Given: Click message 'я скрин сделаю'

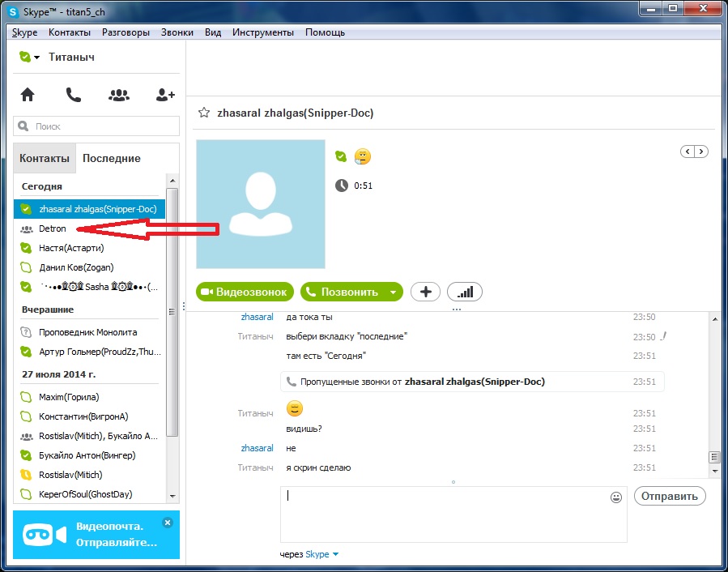Looking at the screenshot, I should point(318,468).
